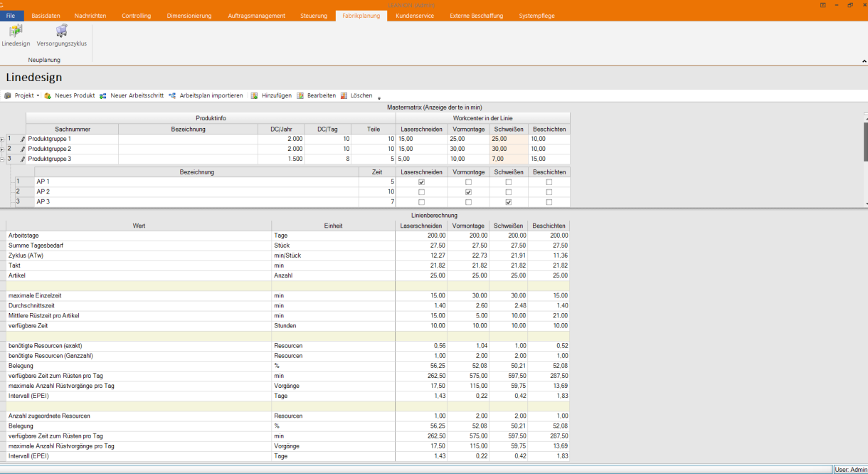
Task: Sort by the Sachnummer column header
Action: pyautogui.click(x=72, y=130)
